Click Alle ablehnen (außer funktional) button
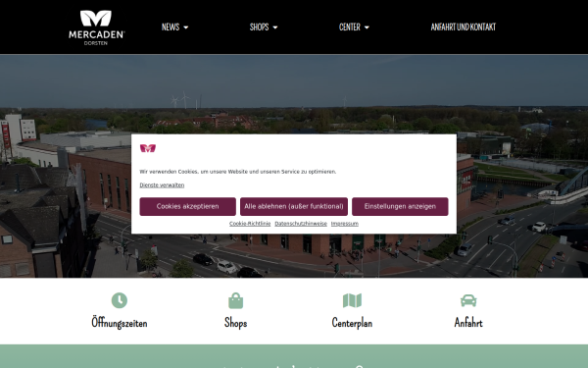The width and height of the screenshot is (588, 368). point(294,206)
